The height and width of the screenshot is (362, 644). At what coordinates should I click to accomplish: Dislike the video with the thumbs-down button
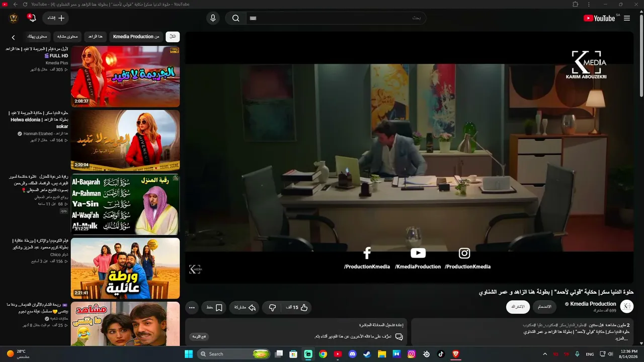[272, 307]
